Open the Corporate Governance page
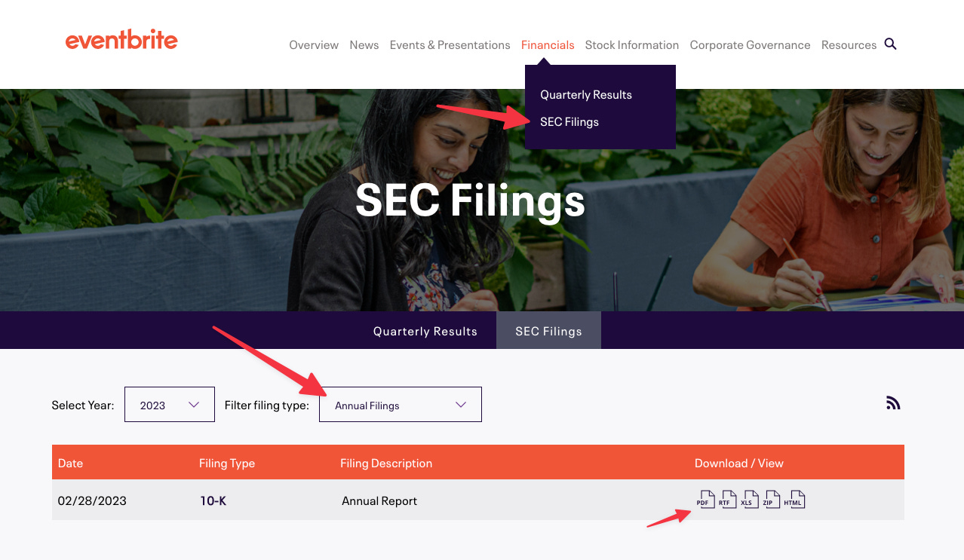 (750, 44)
